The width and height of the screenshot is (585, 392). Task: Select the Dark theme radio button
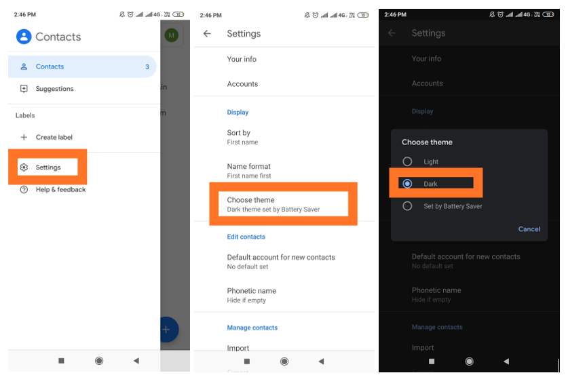tap(407, 184)
